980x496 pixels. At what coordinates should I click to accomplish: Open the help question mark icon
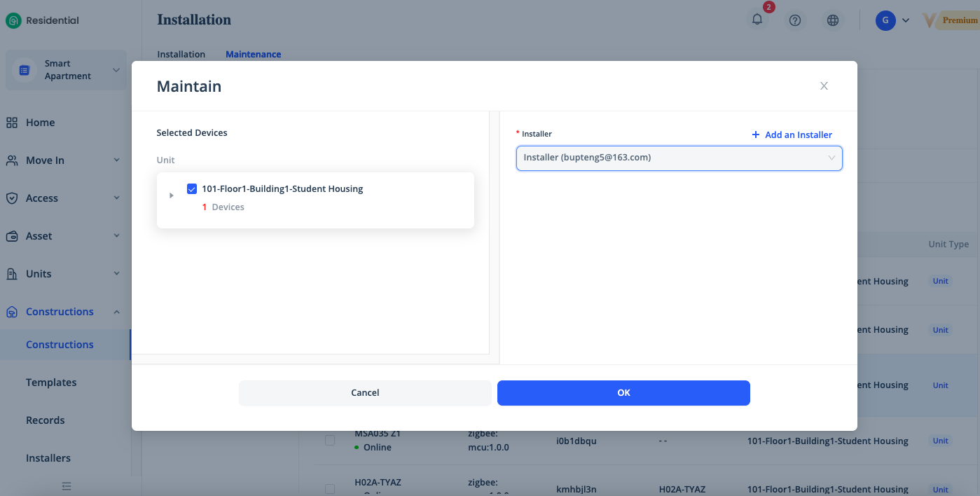[794, 20]
